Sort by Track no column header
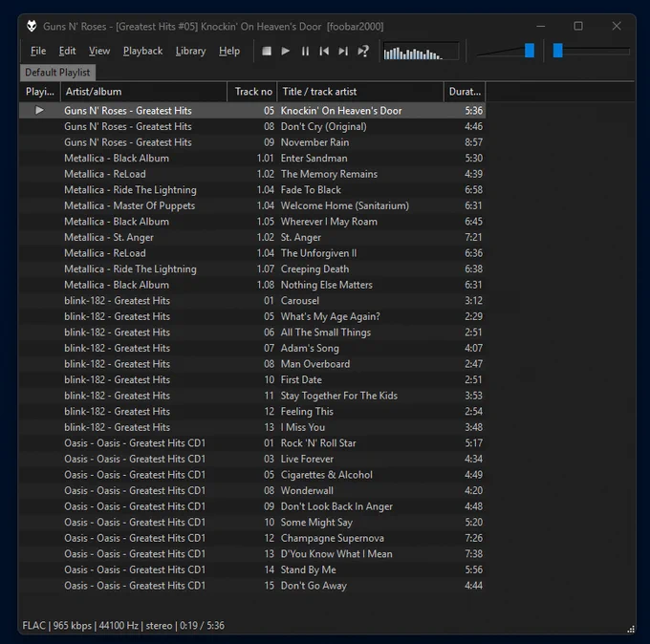Screen dimensions: 650x644 (x=252, y=92)
